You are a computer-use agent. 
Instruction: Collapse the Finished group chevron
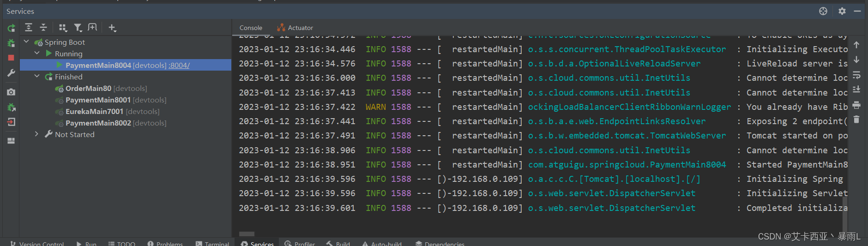click(37, 77)
